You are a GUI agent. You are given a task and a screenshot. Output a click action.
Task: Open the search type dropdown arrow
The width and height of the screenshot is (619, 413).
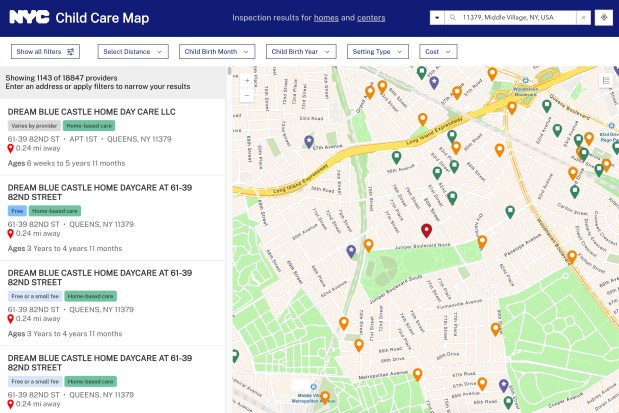(x=437, y=18)
